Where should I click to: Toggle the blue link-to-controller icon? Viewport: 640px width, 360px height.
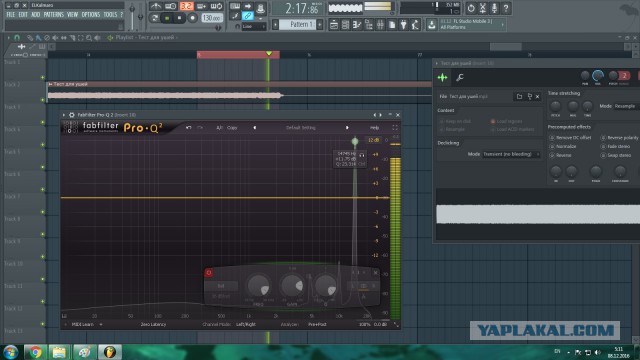247,16
